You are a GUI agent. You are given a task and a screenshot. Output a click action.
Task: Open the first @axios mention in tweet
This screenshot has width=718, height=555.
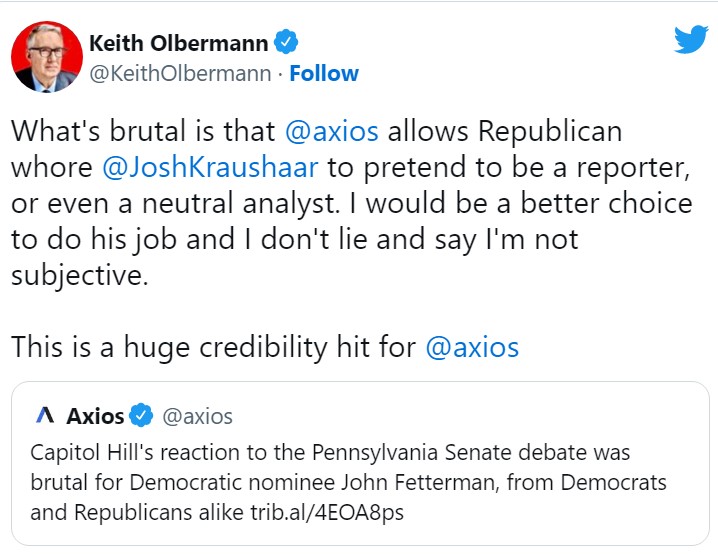tap(332, 131)
